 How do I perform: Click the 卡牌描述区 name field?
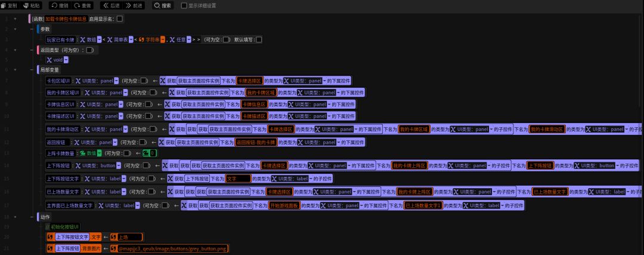click(255, 116)
